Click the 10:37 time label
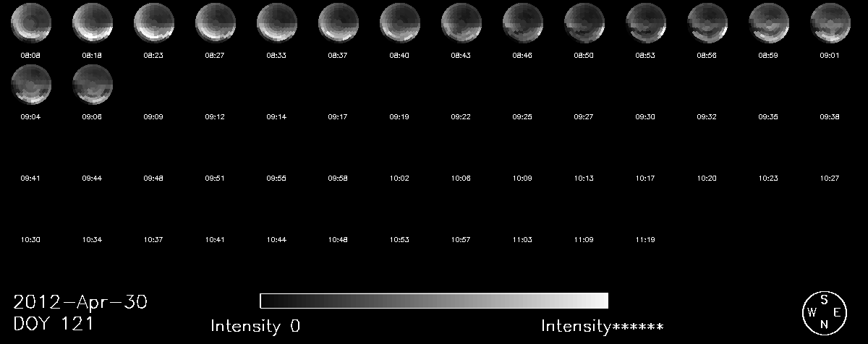868x344 pixels. [x=153, y=239]
